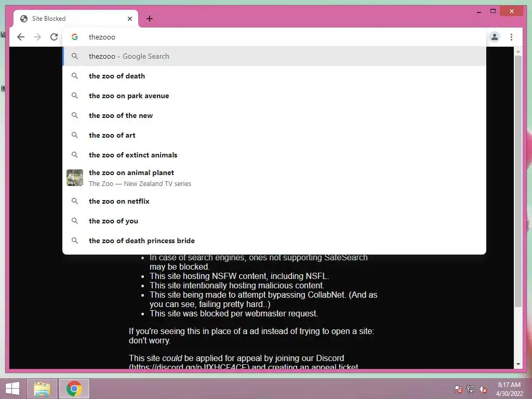
Task: Click the vertical scrollbar thumb
Action: click(518, 181)
